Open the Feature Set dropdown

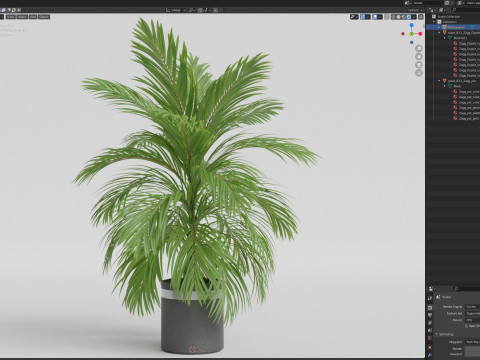(x=473, y=313)
